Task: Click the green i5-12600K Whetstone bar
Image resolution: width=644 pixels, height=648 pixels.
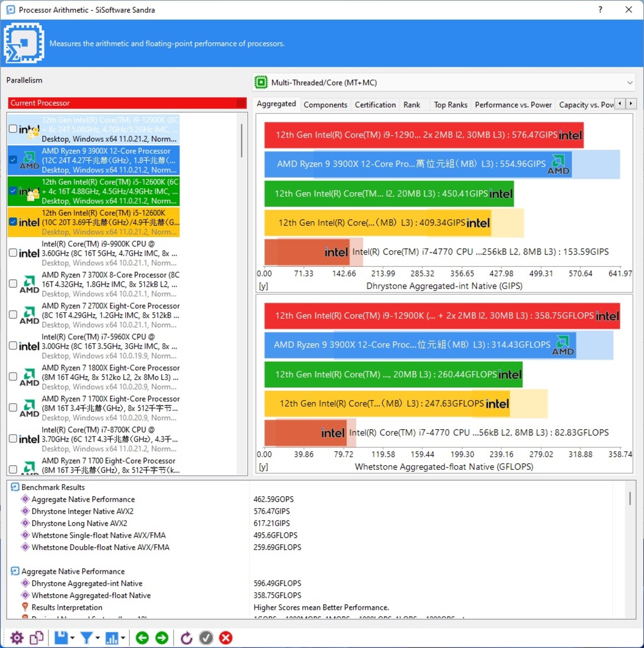Action: point(393,374)
